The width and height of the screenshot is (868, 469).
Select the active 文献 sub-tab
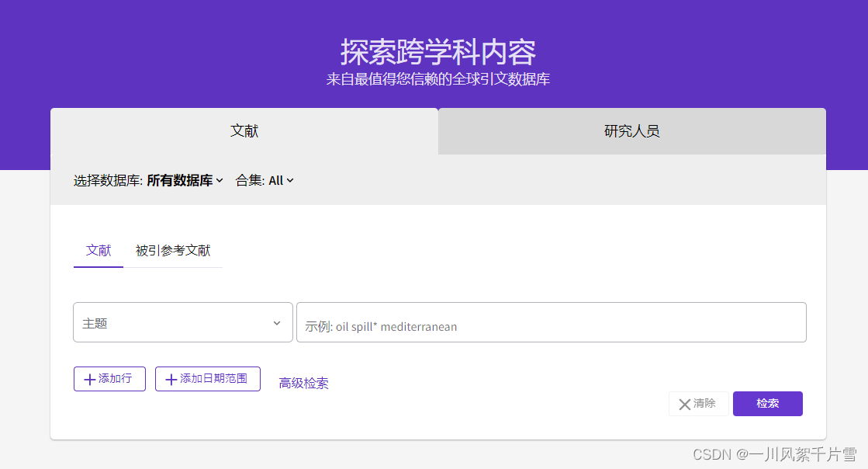99,251
